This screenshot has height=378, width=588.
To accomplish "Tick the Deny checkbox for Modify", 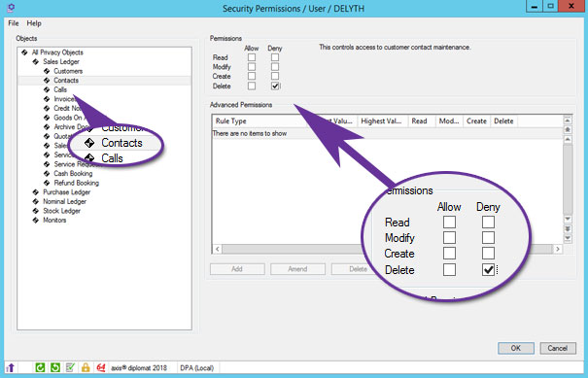I will pos(275,67).
